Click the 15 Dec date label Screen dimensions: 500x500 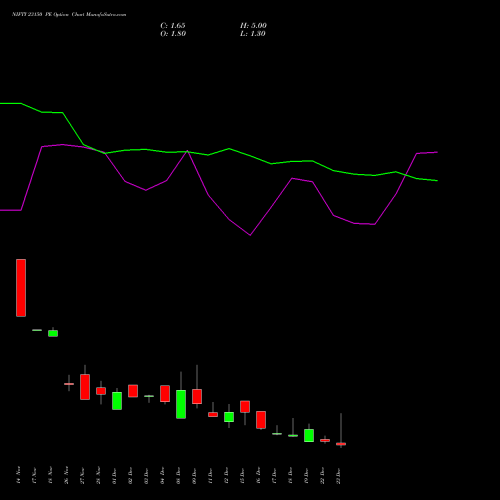point(242,475)
